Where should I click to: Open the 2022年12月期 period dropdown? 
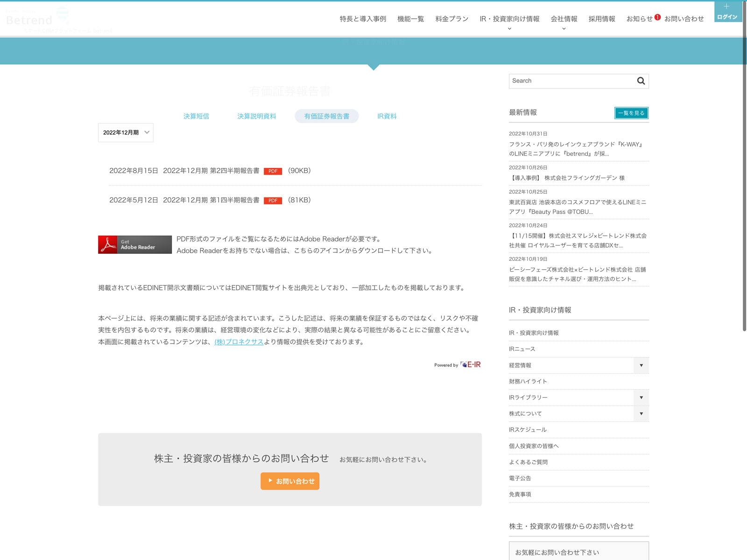pos(126,133)
